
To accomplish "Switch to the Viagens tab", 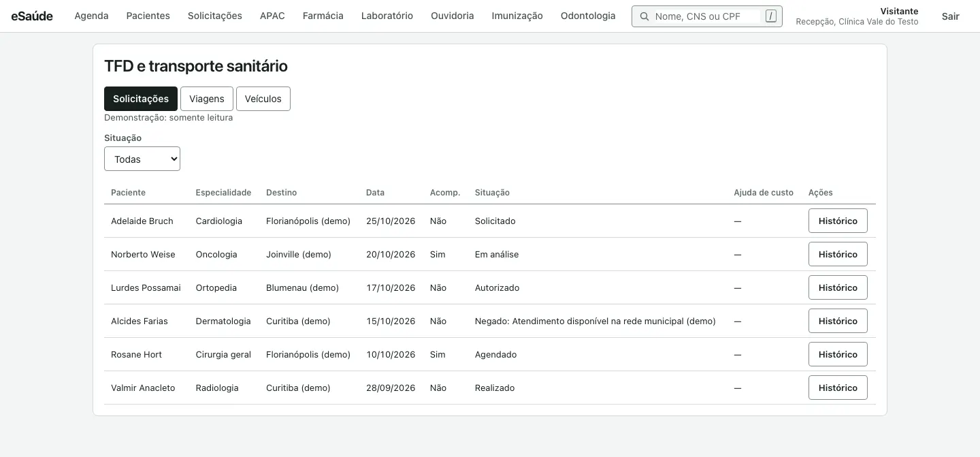I will click(x=207, y=99).
